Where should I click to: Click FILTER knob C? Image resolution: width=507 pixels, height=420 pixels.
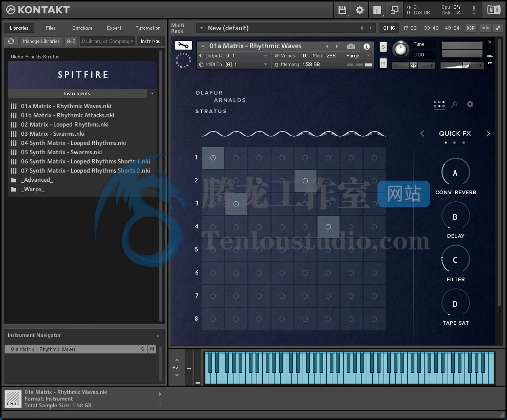(455, 260)
